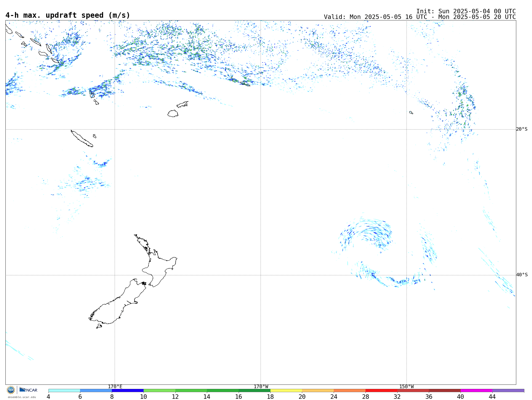The height and width of the screenshot is (400, 532).
Task: Select the 32–36 muted red colorbar swatch
Action: point(413,391)
